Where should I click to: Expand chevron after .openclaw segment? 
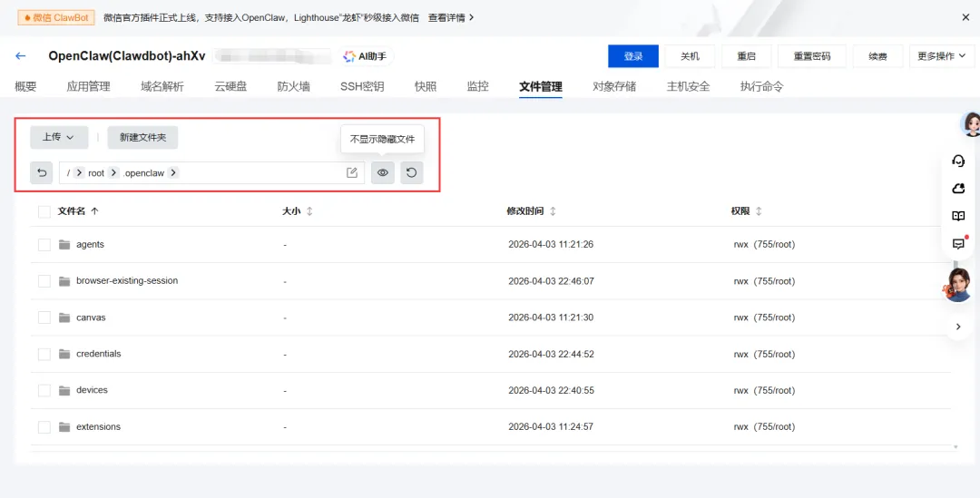click(173, 173)
